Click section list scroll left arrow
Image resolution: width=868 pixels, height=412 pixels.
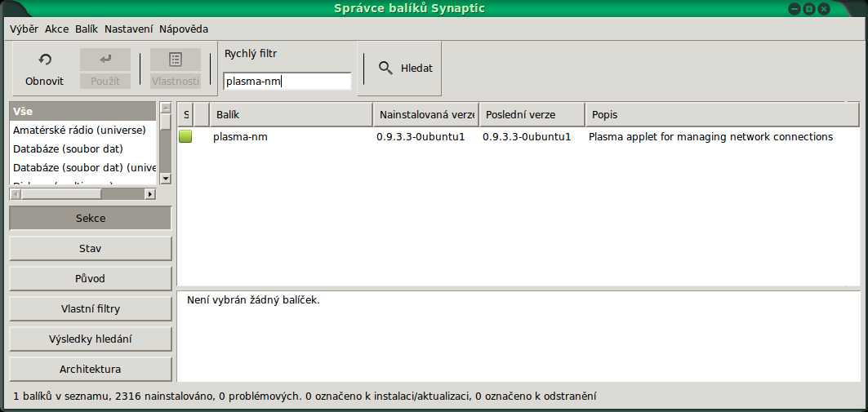(x=16, y=194)
